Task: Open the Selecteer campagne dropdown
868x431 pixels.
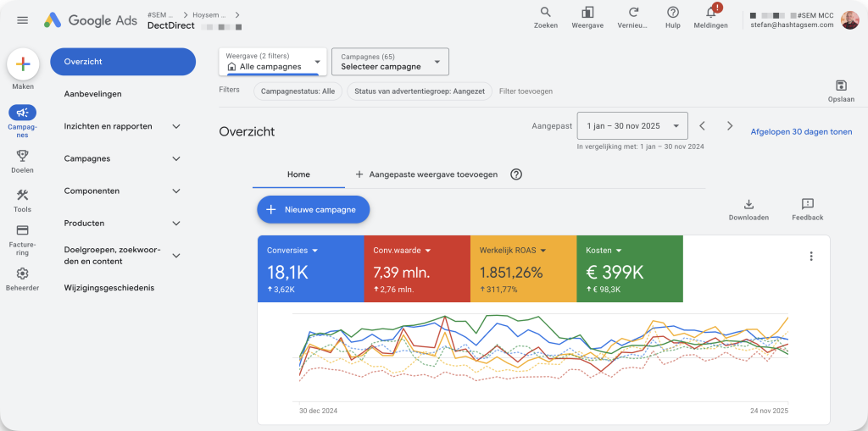Action: [390, 62]
